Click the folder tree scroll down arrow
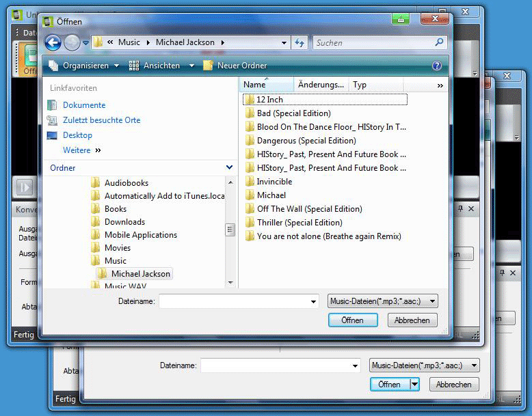 230,282
